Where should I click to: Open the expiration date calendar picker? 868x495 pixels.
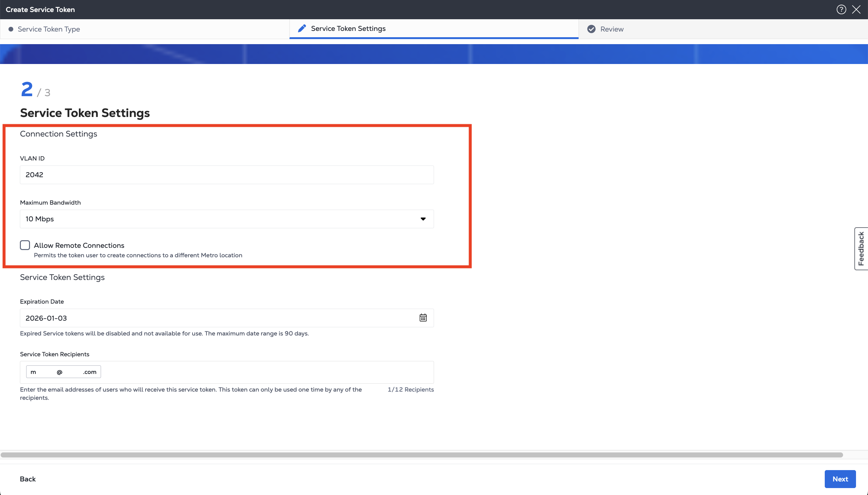coord(423,318)
